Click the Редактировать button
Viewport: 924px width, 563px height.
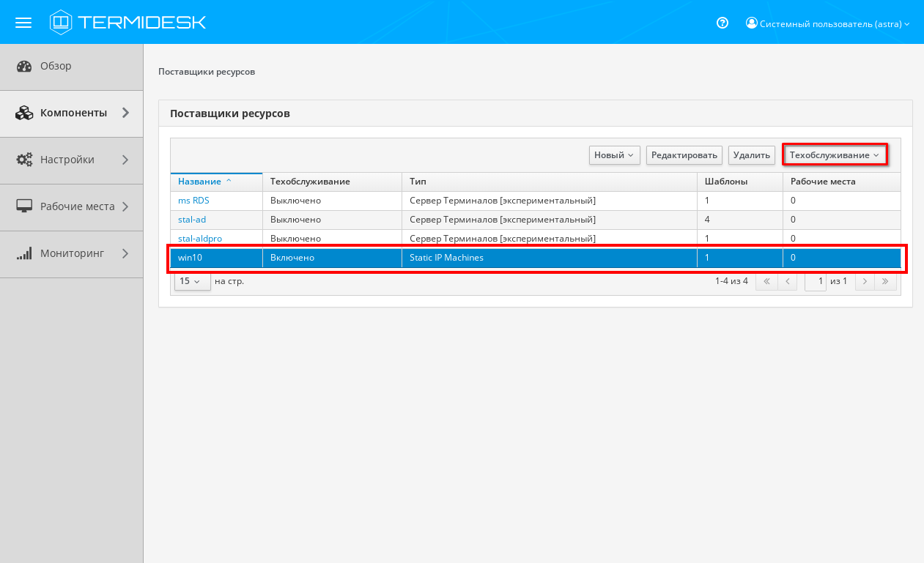point(684,155)
